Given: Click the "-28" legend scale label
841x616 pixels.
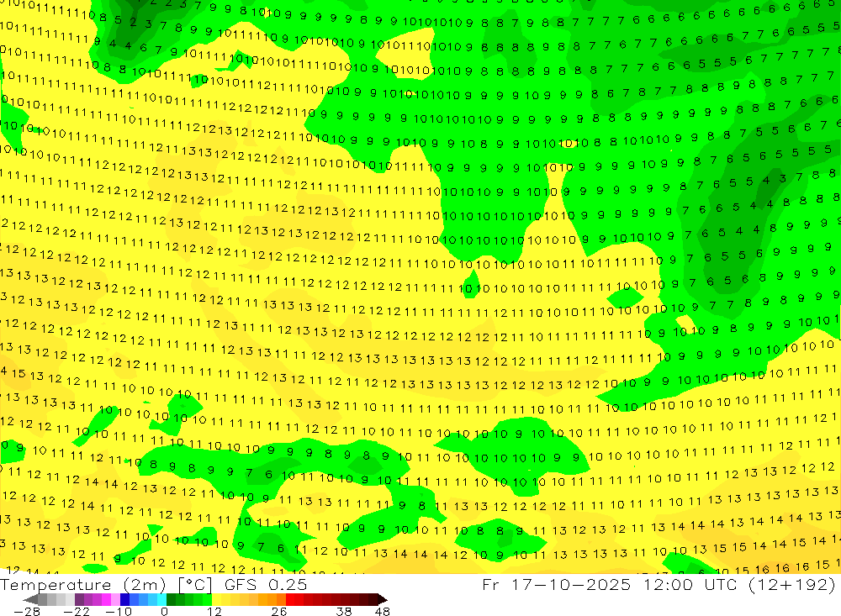Looking at the screenshot, I should coord(27,611).
